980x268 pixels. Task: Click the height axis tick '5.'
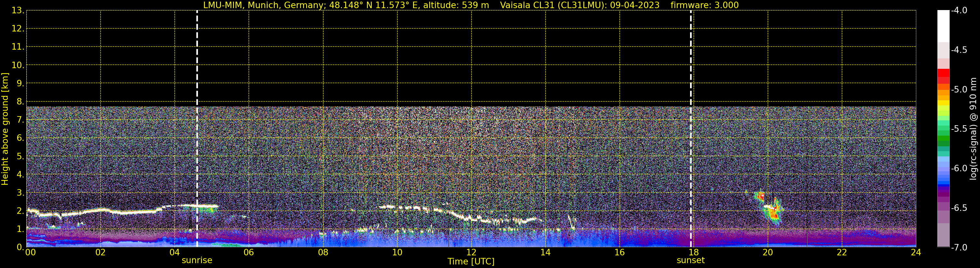[x=20, y=156]
